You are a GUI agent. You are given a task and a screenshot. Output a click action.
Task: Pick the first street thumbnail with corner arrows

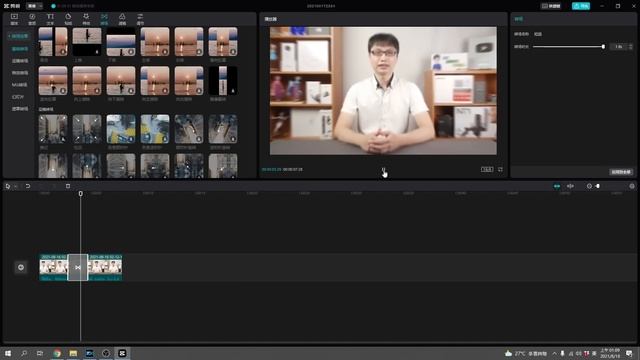click(53, 129)
